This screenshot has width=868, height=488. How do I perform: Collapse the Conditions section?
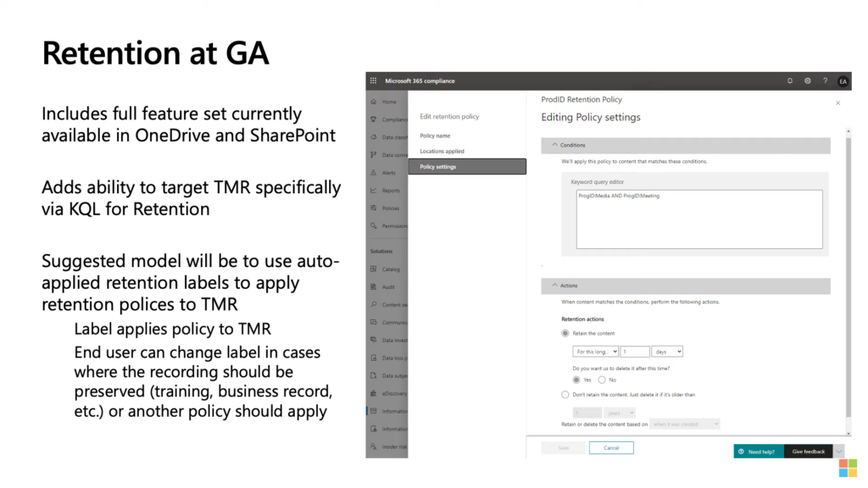(686, 145)
